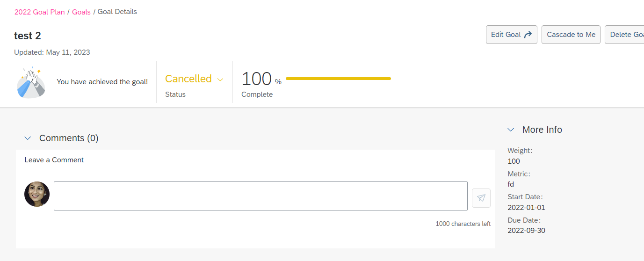Go to 2022 Goal Plan breadcrumb
Viewport: 644px width, 261px height.
point(40,12)
